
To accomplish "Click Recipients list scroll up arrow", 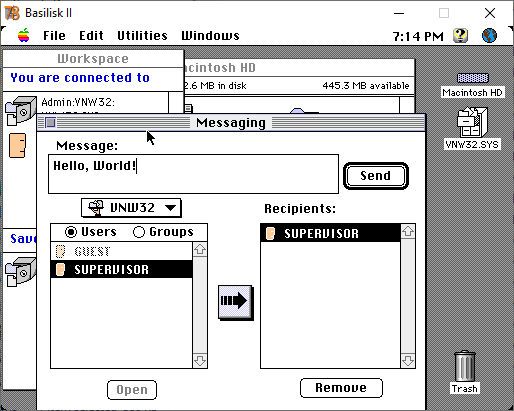I will point(408,231).
